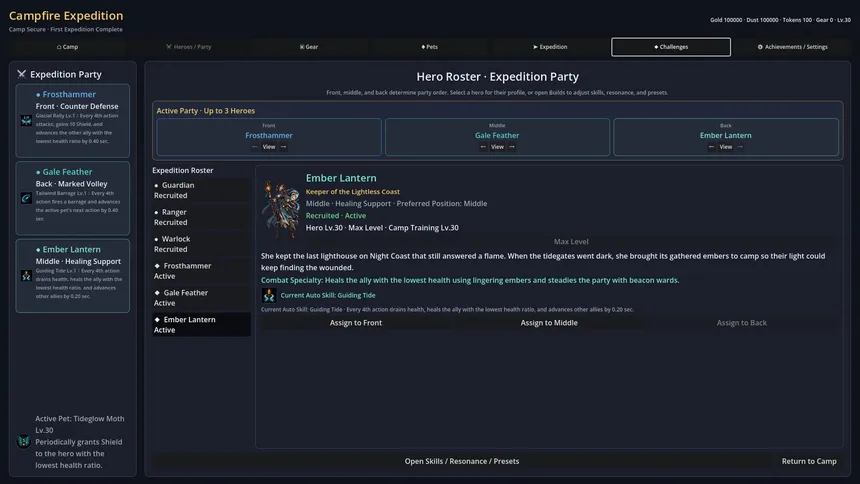Open the Gear tab

tap(309, 47)
